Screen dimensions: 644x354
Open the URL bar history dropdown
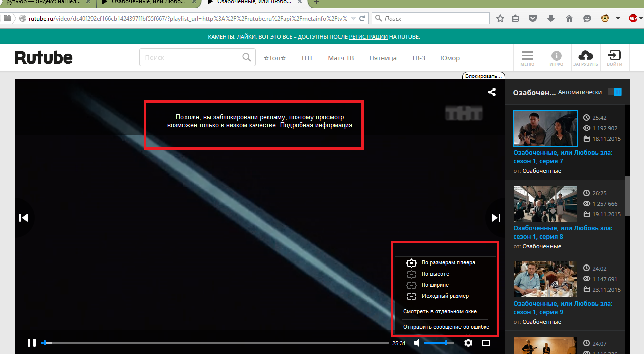click(353, 19)
